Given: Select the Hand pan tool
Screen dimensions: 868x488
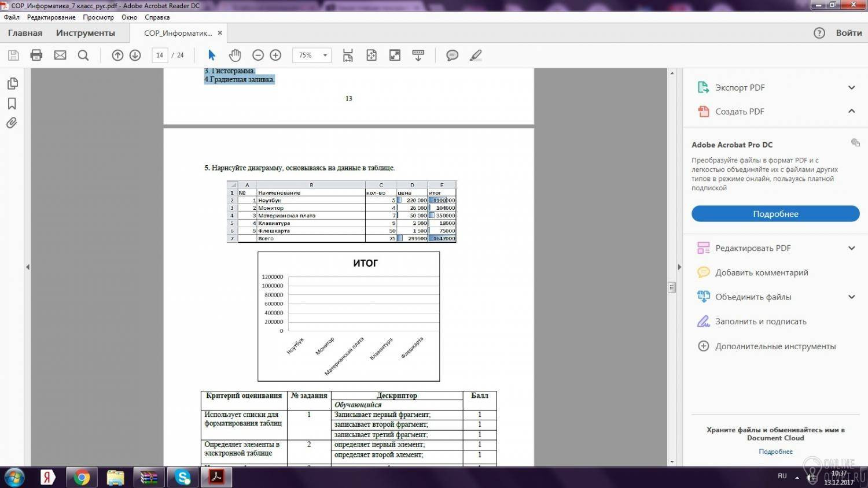Looking at the screenshot, I should tap(234, 55).
